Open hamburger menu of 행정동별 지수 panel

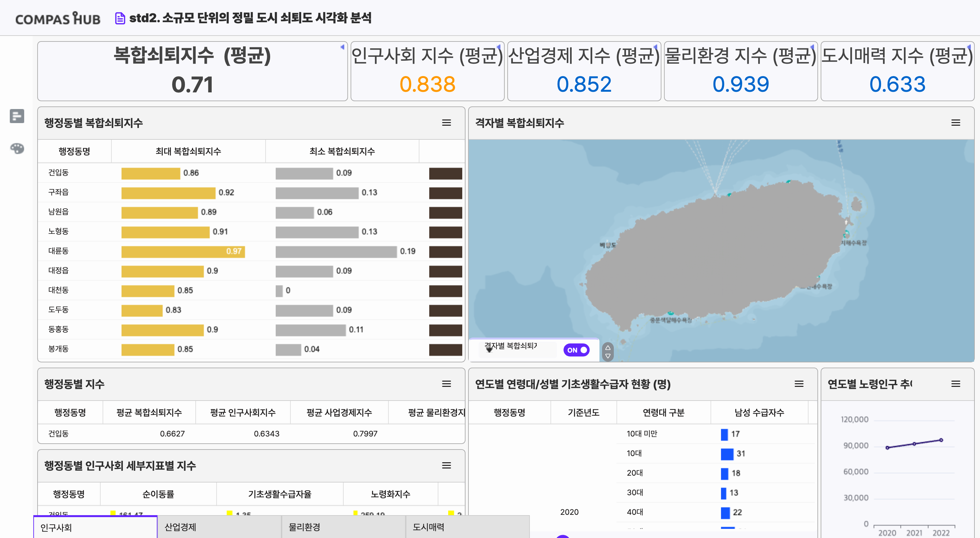pos(446,384)
